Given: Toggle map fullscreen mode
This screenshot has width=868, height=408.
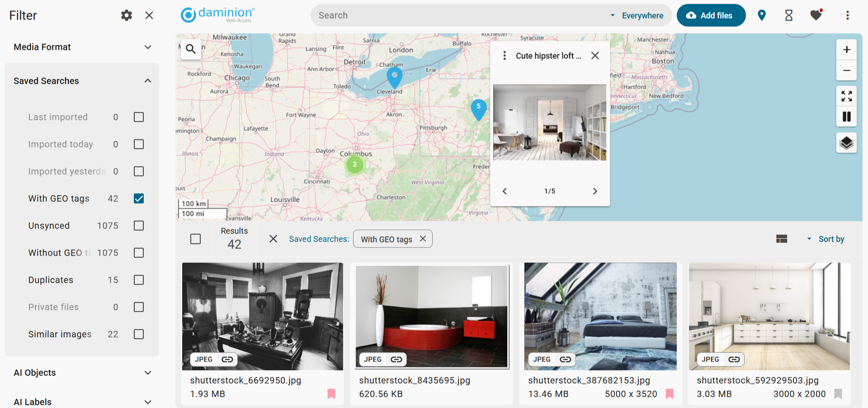Looking at the screenshot, I should [x=846, y=96].
